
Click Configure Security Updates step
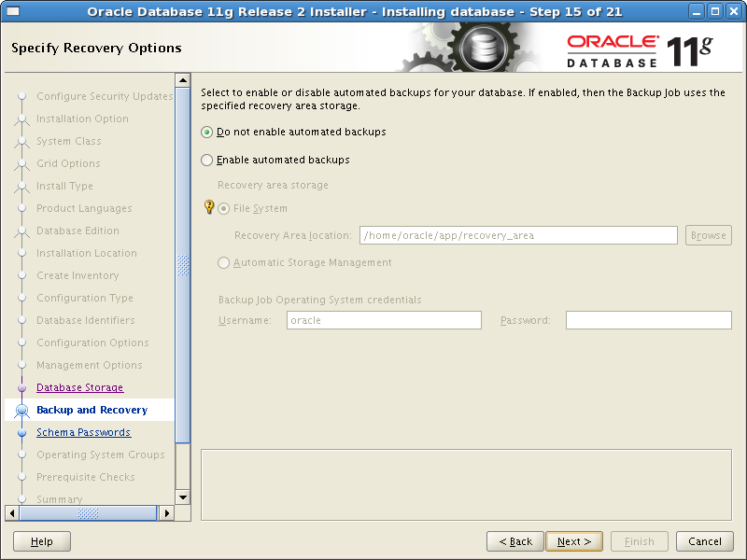[105, 96]
